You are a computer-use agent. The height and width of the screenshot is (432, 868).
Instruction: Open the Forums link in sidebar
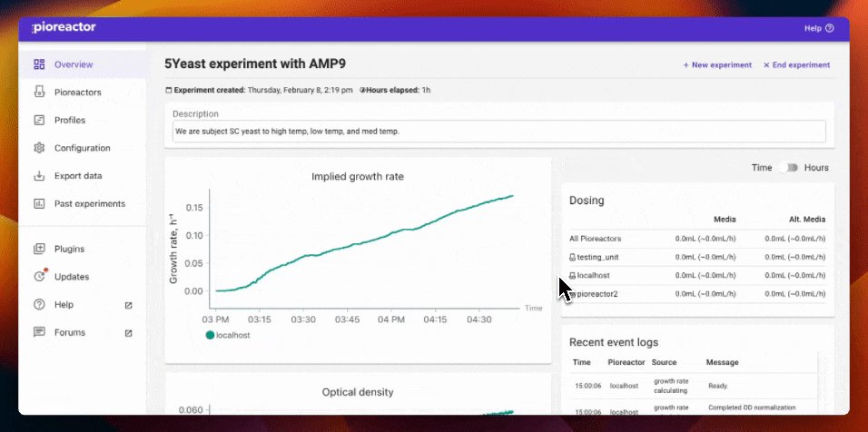[x=83, y=332]
